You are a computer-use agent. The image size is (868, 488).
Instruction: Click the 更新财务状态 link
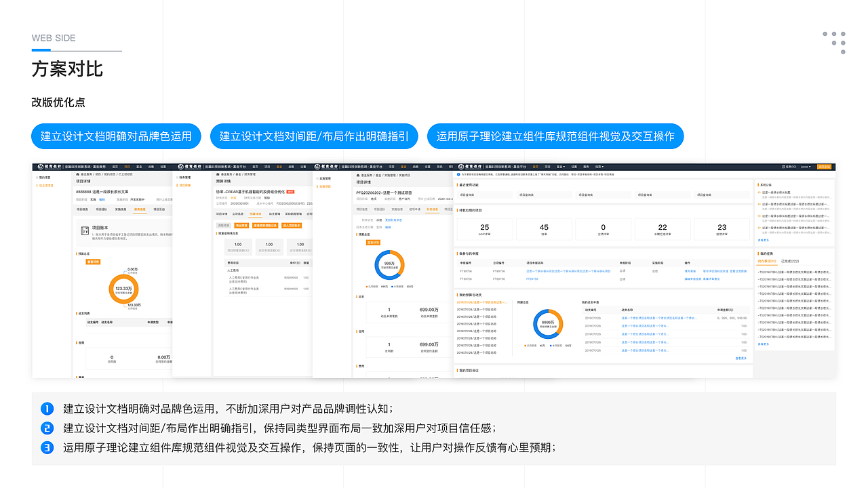click(x=393, y=220)
